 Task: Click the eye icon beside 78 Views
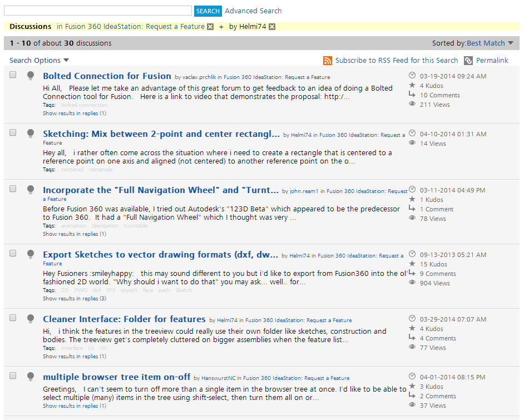(x=412, y=218)
